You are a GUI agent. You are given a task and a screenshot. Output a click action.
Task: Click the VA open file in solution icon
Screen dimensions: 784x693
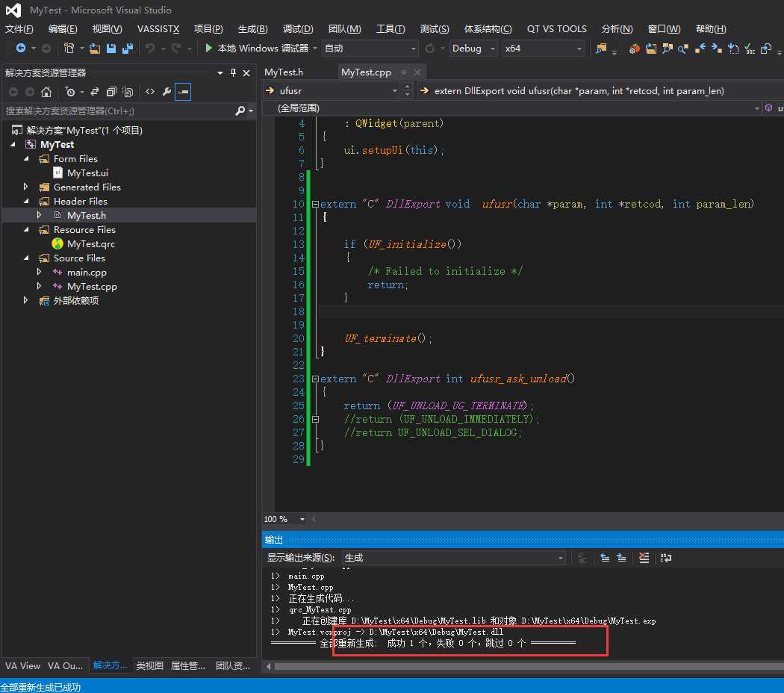click(650, 49)
